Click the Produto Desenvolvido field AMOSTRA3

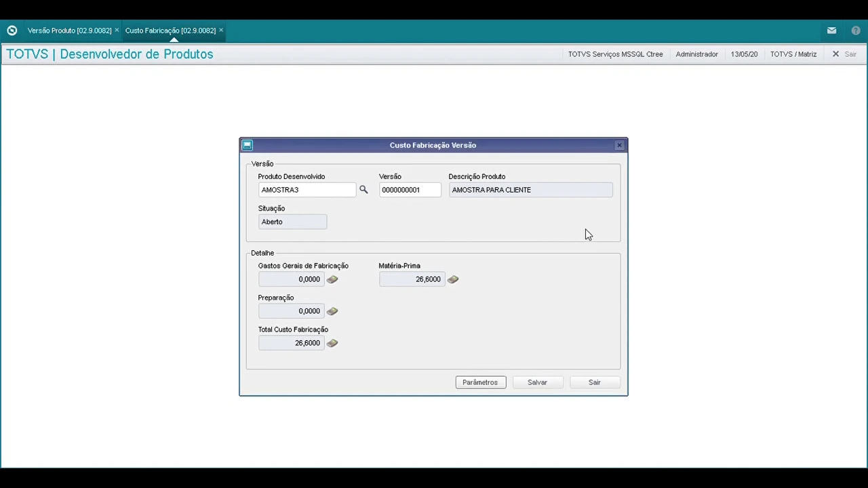tap(307, 190)
